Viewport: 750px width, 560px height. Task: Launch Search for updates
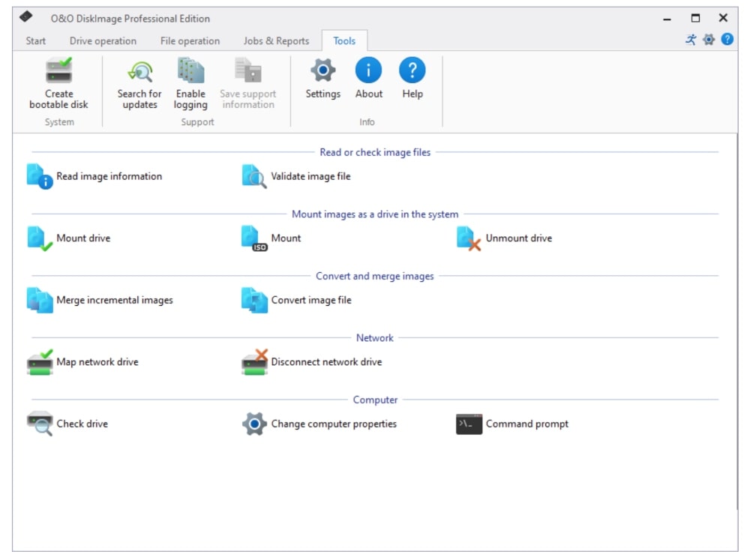coord(139,82)
